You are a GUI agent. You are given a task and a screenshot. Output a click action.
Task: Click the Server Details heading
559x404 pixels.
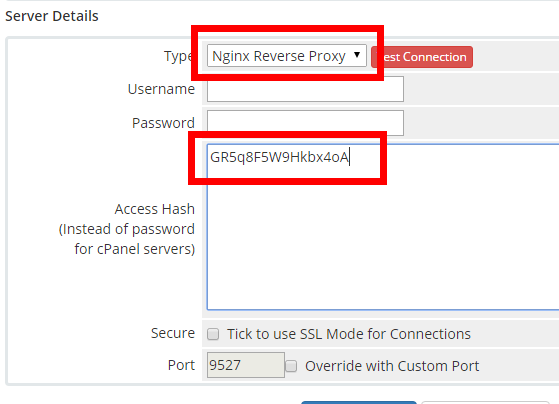tap(52, 16)
